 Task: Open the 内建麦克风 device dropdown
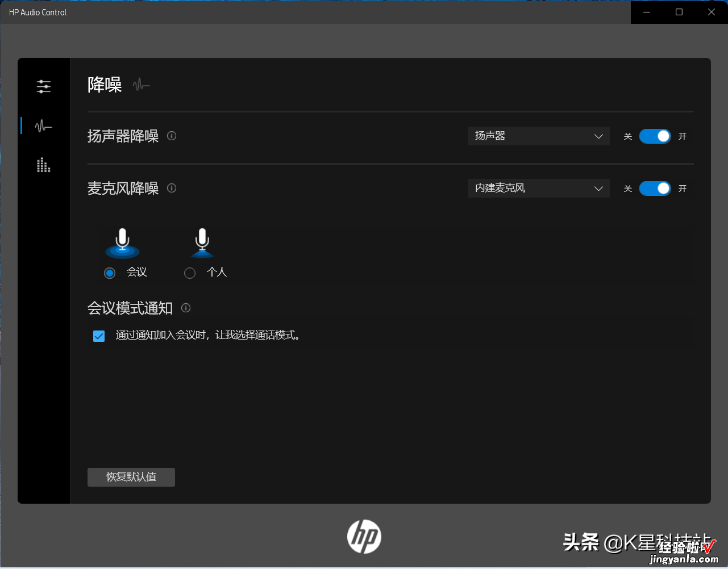click(539, 189)
